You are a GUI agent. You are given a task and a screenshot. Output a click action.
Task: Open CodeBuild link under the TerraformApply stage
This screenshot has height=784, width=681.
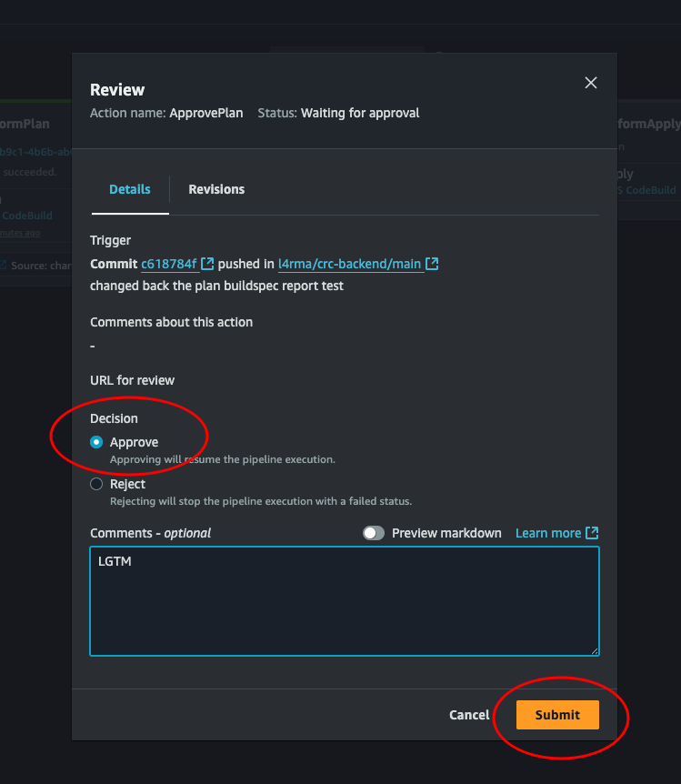click(647, 190)
